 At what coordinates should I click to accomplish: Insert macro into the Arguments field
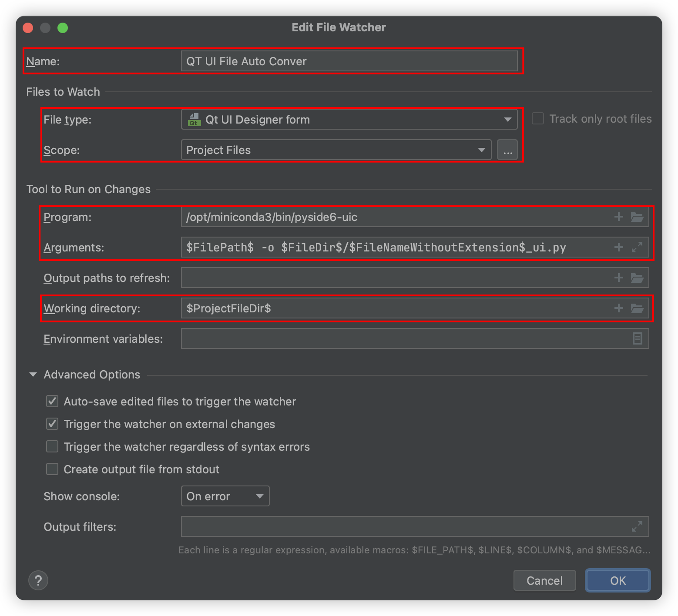click(618, 248)
